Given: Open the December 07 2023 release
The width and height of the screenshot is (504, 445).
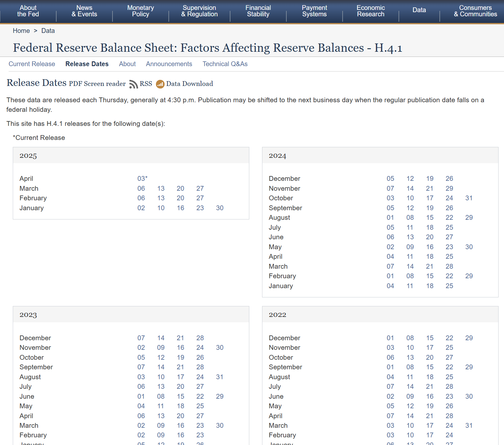Looking at the screenshot, I should click(141, 338).
